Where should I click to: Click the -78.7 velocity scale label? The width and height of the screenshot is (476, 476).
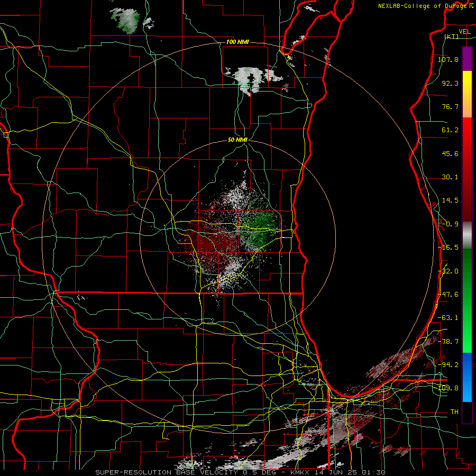[449, 342]
